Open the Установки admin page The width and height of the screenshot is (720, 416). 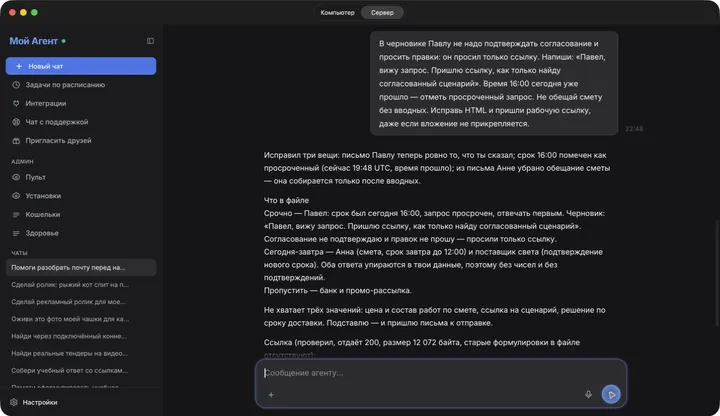coord(81,196)
